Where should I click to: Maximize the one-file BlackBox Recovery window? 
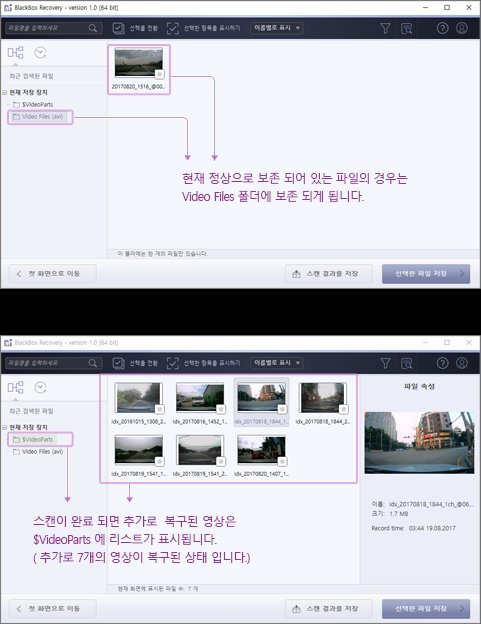coord(447,8)
